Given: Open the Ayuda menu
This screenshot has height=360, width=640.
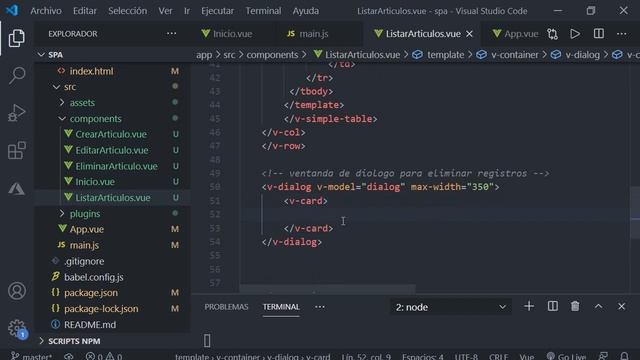Looking at the screenshot, I should point(305,11).
